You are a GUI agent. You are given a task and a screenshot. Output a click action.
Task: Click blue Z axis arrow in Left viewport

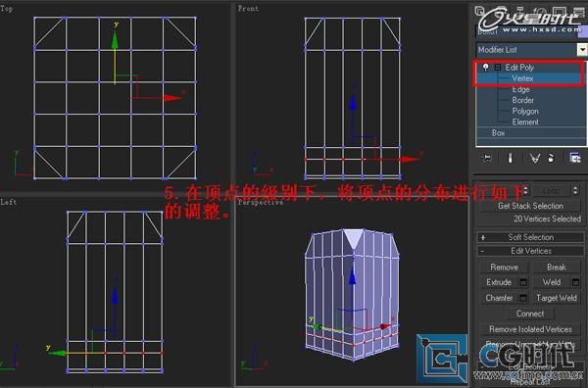pos(115,295)
